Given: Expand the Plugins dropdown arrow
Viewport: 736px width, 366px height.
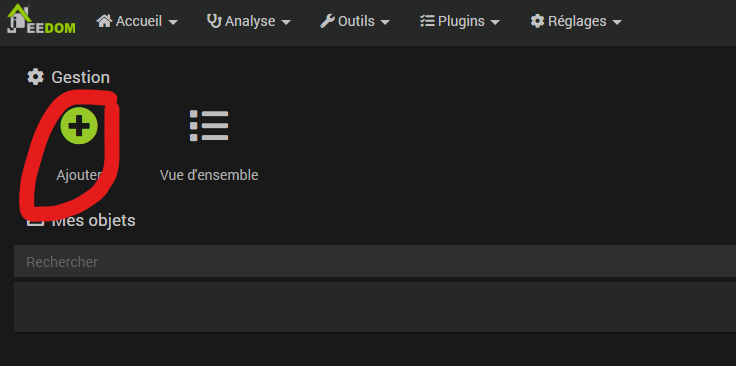Looking at the screenshot, I should [495, 23].
